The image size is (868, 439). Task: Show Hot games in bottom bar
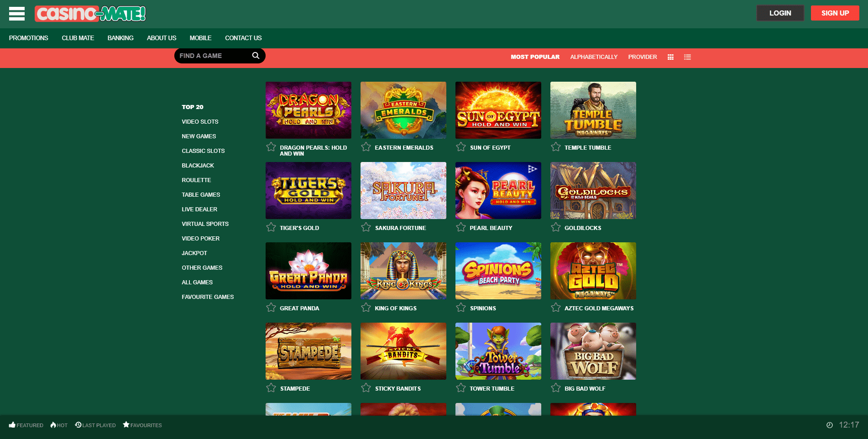click(59, 425)
